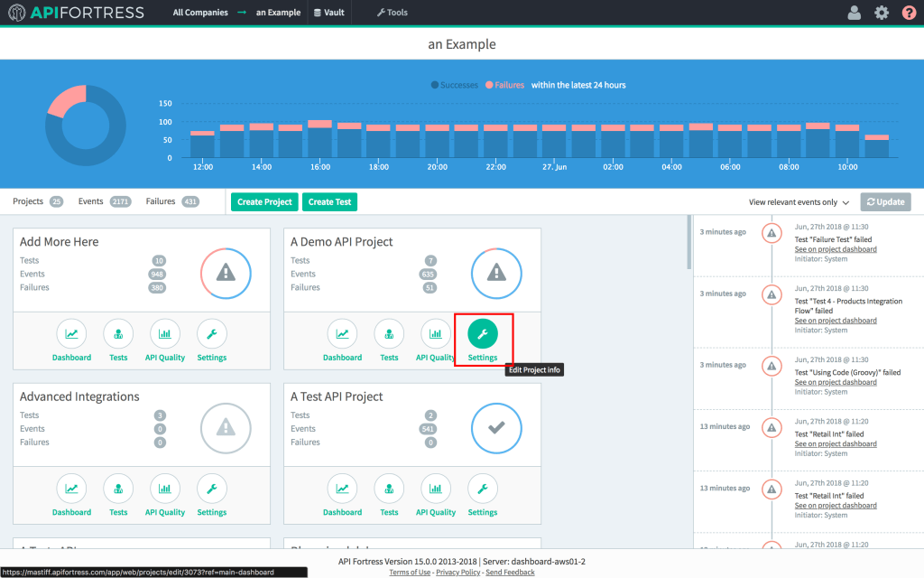Open the gear settings icon in header
Viewport: 924px width, 578px height.
tap(882, 13)
